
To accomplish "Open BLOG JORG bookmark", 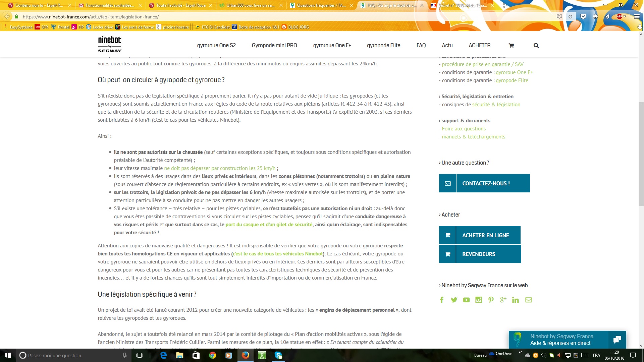I will 295,27.
